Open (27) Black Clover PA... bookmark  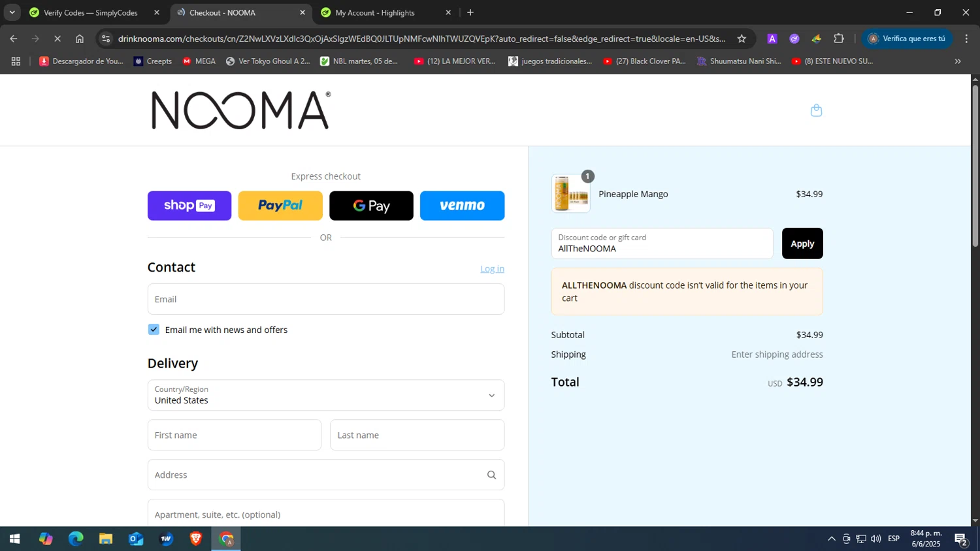coord(644,61)
